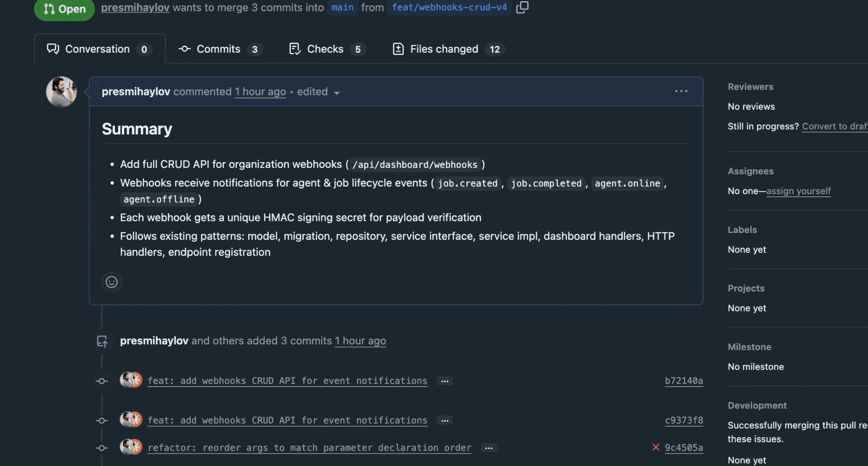
Task: Select the main branch label
Action: point(343,7)
